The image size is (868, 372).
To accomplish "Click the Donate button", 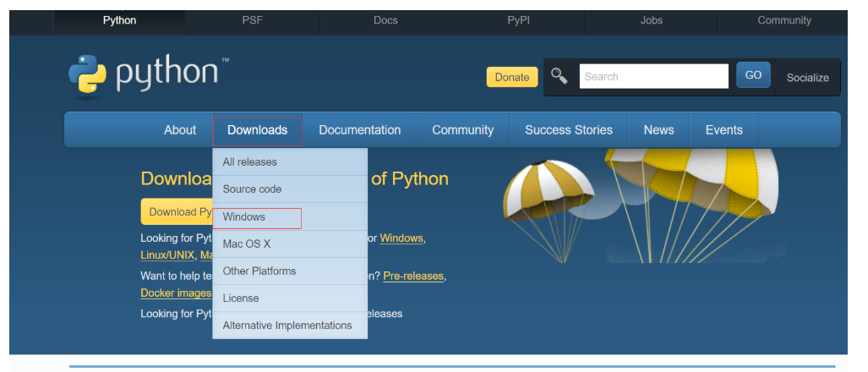I will pos(512,77).
